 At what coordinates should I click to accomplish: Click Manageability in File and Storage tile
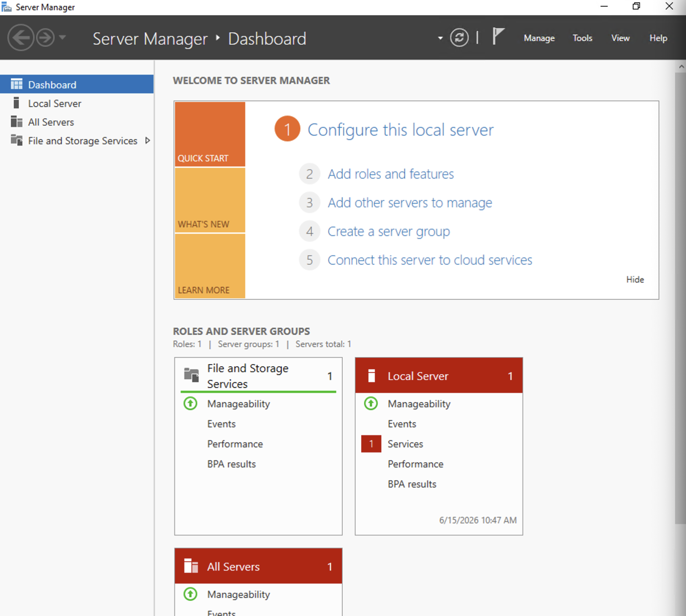tap(238, 404)
